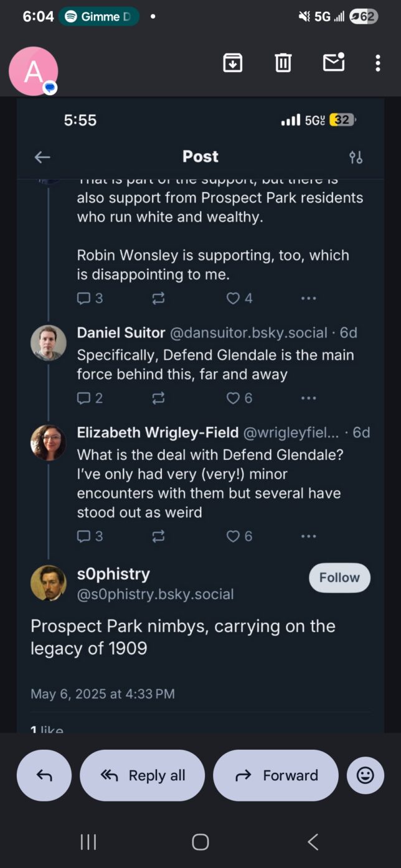Image resolution: width=401 pixels, height=868 pixels.
Task: Open comments on Elizabeth Wrigley-Field's reply
Action: [x=84, y=536]
